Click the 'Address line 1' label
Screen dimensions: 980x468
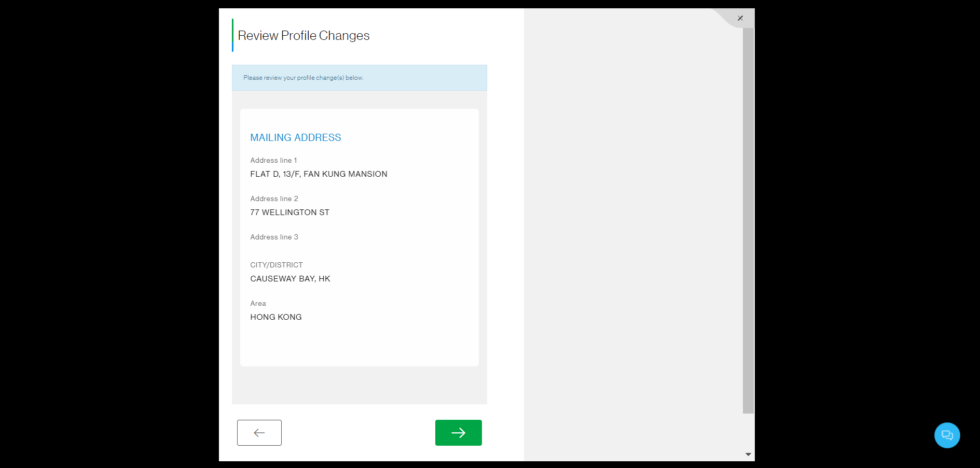point(273,161)
